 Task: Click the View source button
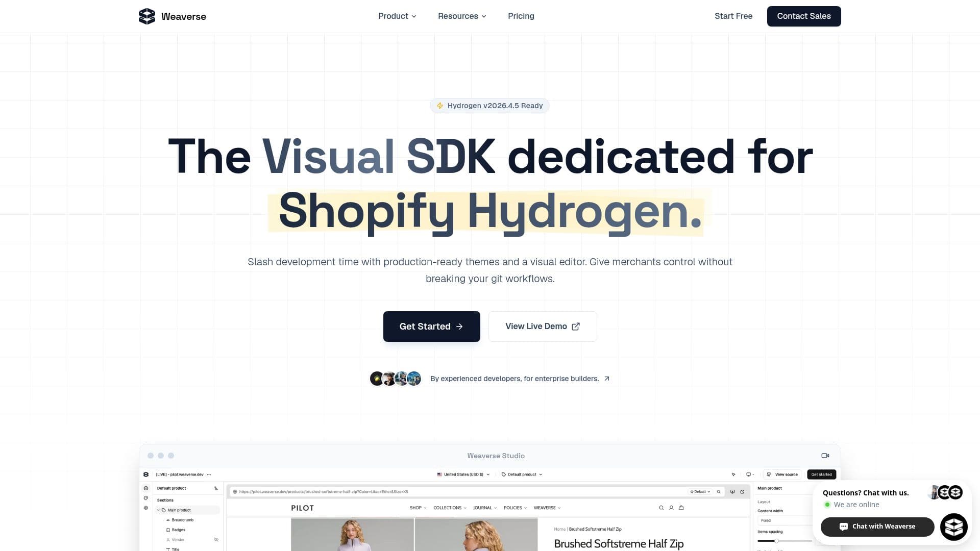(782, 474)
